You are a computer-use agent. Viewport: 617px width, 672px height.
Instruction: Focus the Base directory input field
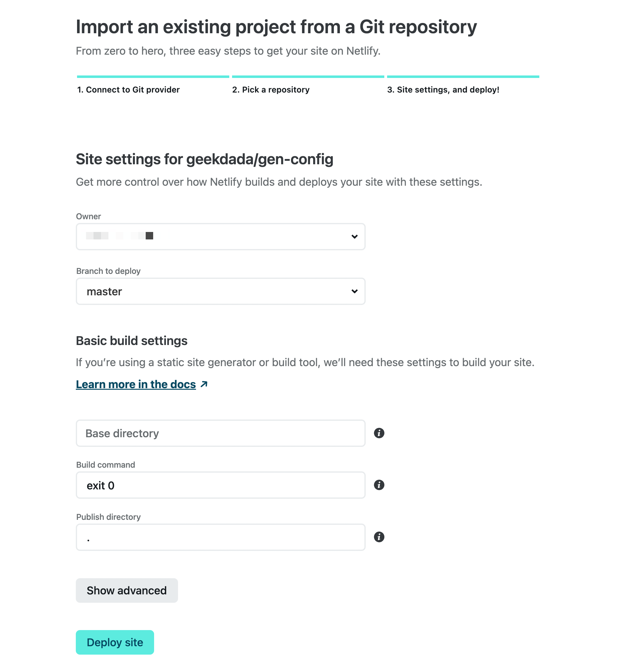(x=220, y=433)
